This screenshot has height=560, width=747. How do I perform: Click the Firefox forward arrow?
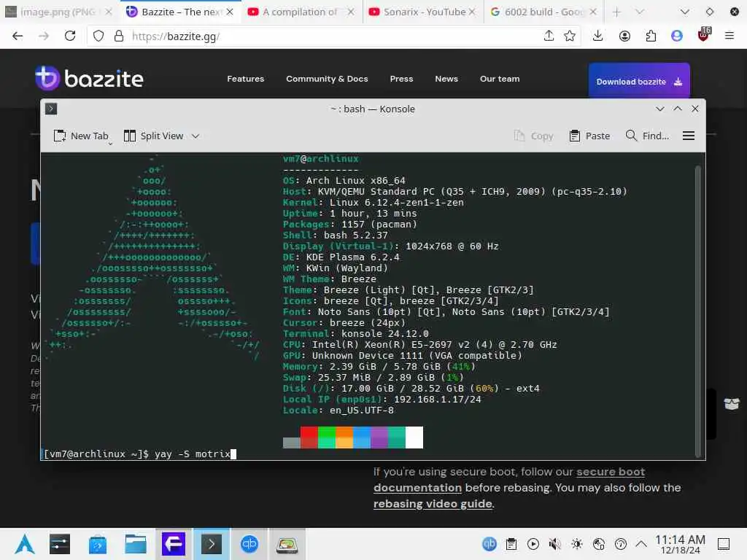tap(43, 36)
